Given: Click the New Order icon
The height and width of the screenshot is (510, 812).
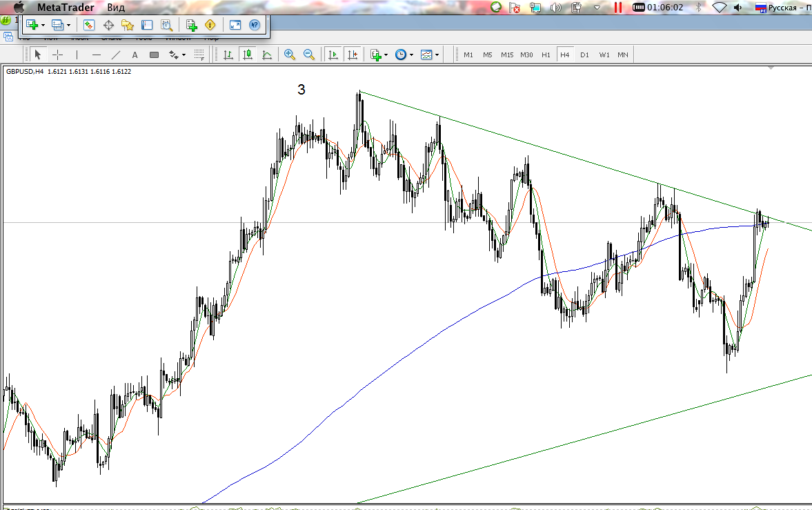Looking at the screenshot, I should click(191, 25).
